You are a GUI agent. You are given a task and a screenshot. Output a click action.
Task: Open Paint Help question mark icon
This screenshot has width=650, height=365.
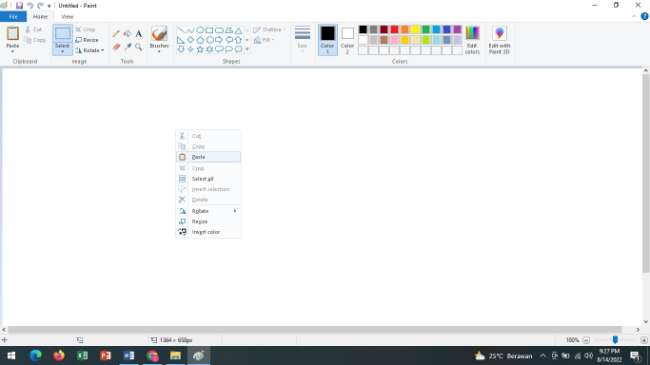645,16
